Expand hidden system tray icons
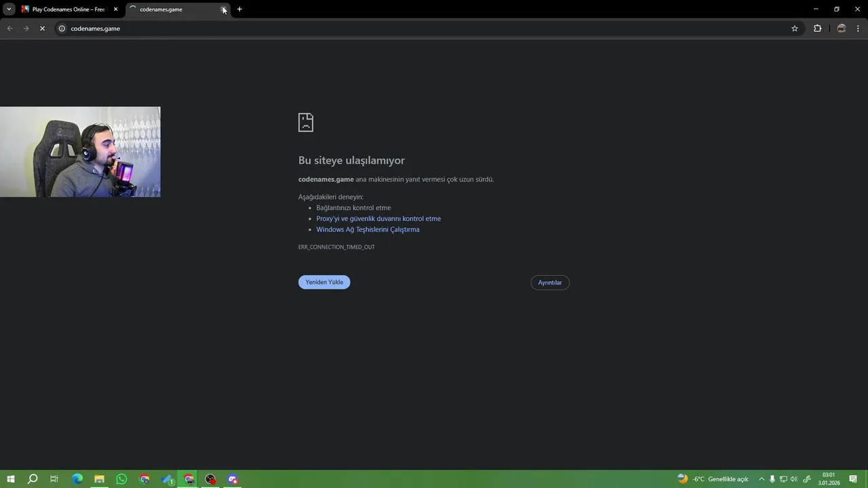868x488 pixels. tap(762, 479)
